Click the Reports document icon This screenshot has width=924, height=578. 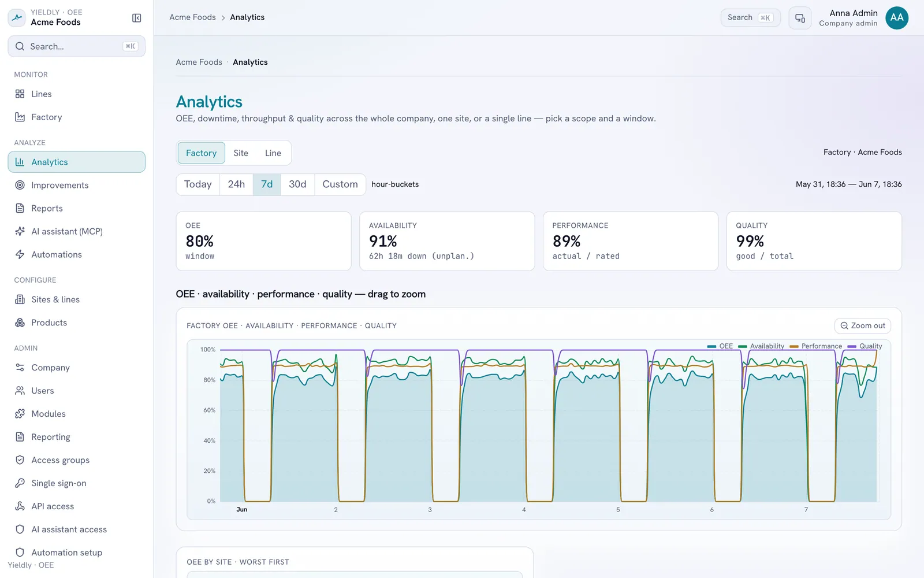pos(20,208)
